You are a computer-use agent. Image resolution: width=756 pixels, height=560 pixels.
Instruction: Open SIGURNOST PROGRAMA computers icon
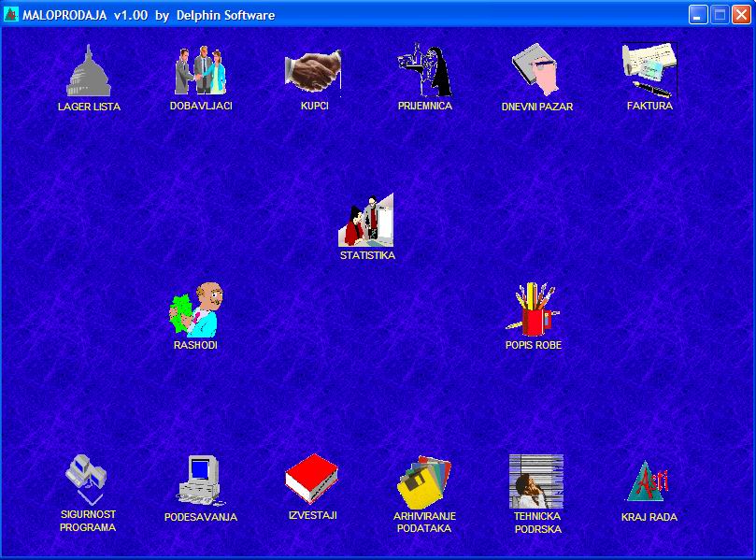coord(87,480)
